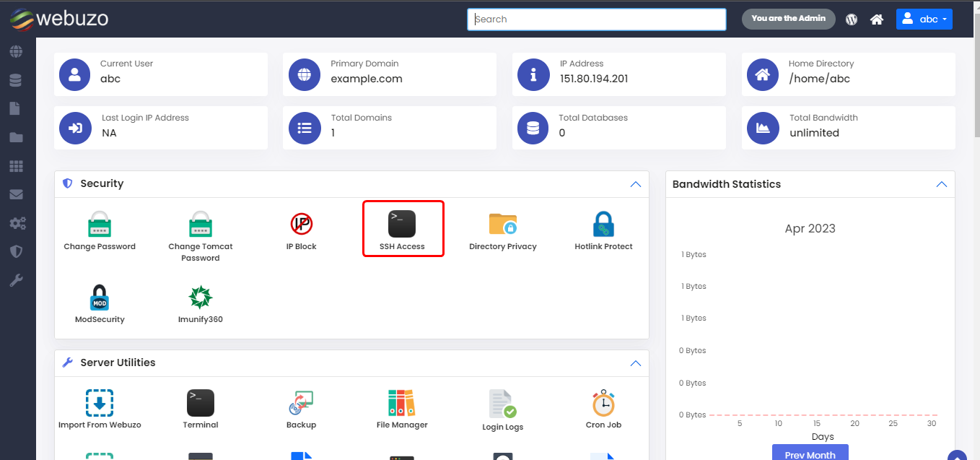Viewport: 980px width, 460px height.
Task: Collapse the Server Utilities panel
Action: click(x=635, y=363)
